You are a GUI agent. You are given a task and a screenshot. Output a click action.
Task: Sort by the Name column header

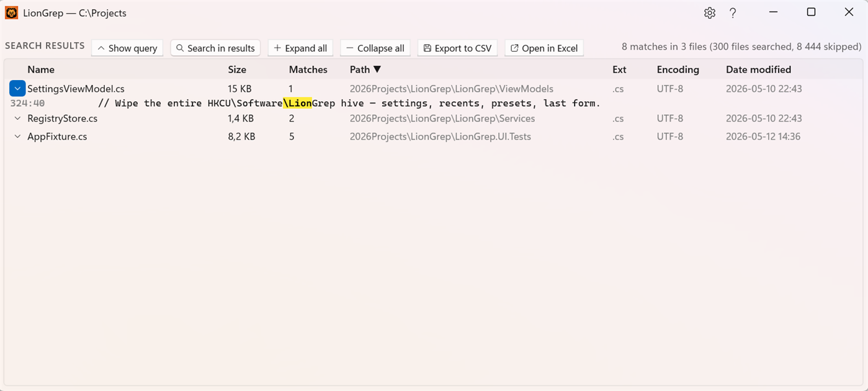click(x=41, y=70)
